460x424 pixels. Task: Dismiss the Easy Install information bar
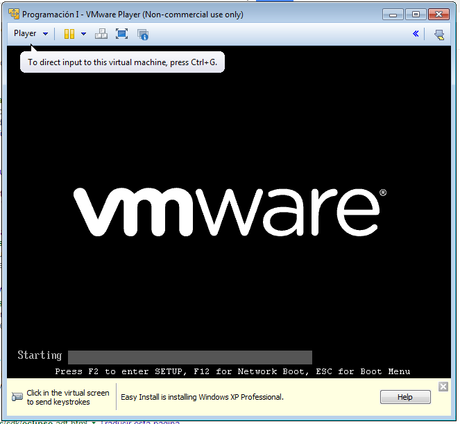click(443, 387)
